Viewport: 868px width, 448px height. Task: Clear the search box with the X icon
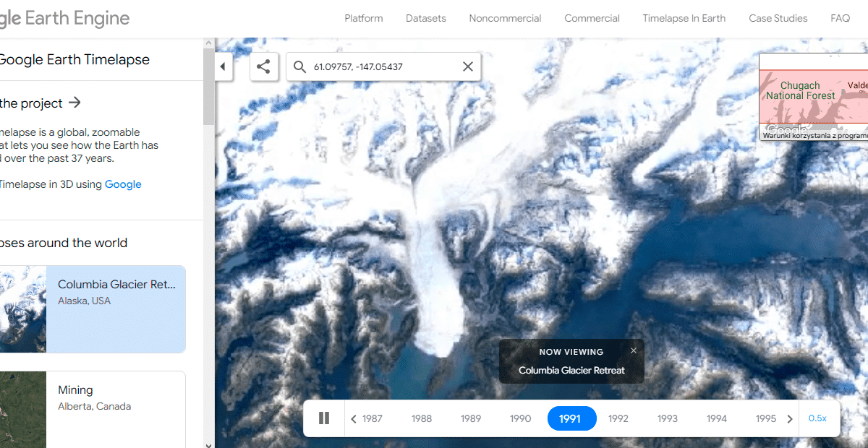coord(467,66)
